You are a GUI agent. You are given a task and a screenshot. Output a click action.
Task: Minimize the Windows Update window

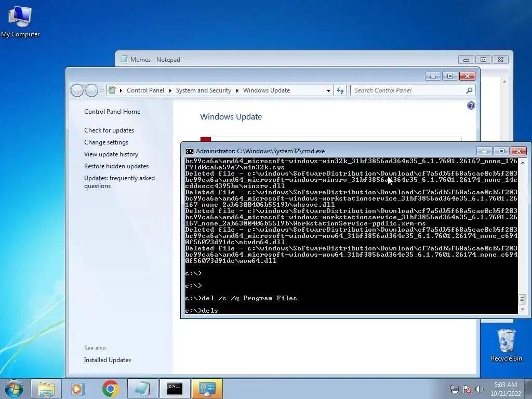point(433,76)
